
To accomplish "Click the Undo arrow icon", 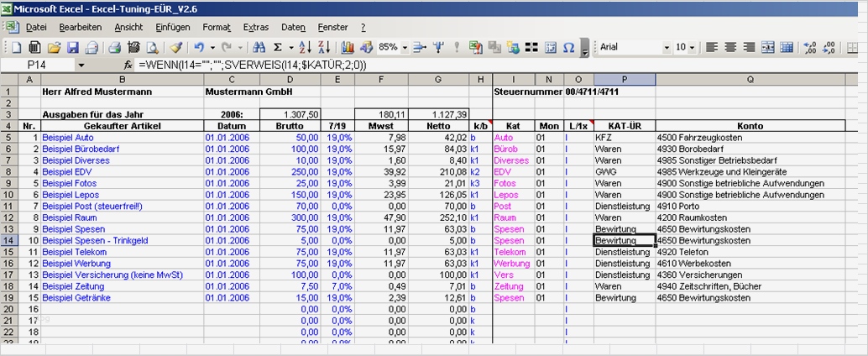I will tap(199, 48).
